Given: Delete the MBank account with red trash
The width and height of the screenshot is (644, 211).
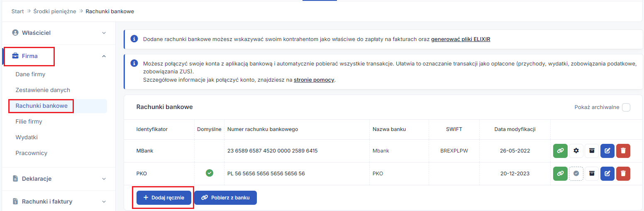Looking at the screenshot, I should click(x=623, y=151).
